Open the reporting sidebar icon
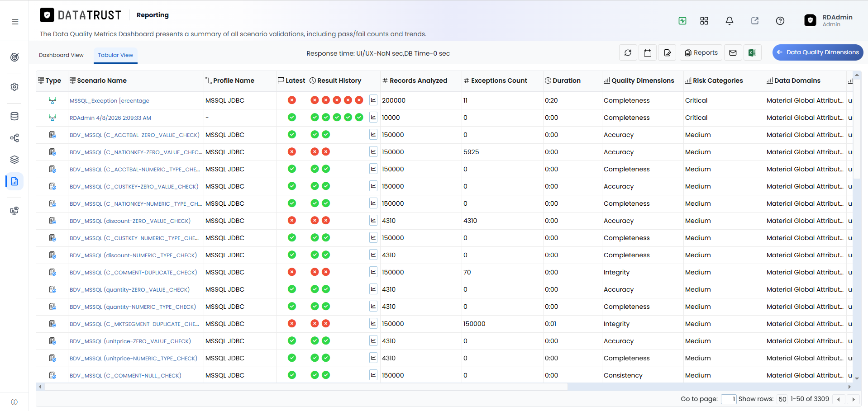Screen dimensions: 868x411 pos(14,181)
